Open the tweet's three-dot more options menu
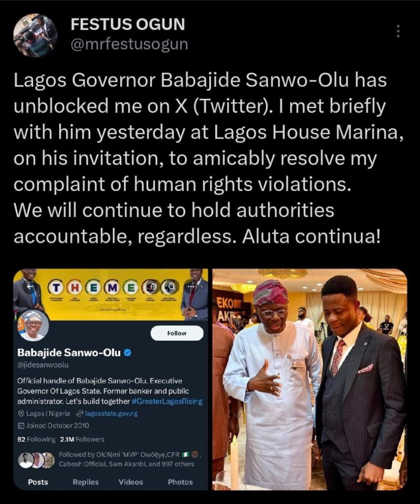Viewport: 420px width, 504px height. (x=398, y=31)
